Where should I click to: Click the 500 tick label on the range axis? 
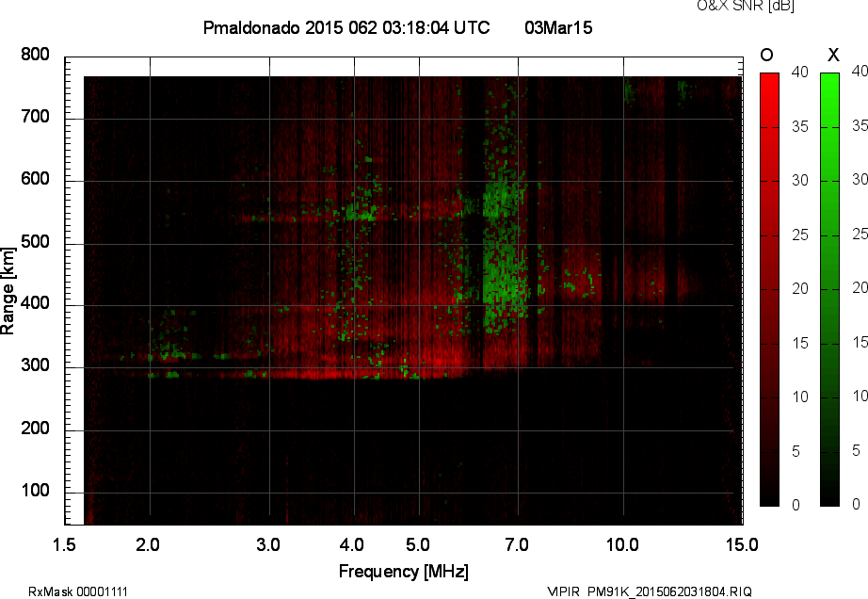pyautogui.click(x=35, y=242)
